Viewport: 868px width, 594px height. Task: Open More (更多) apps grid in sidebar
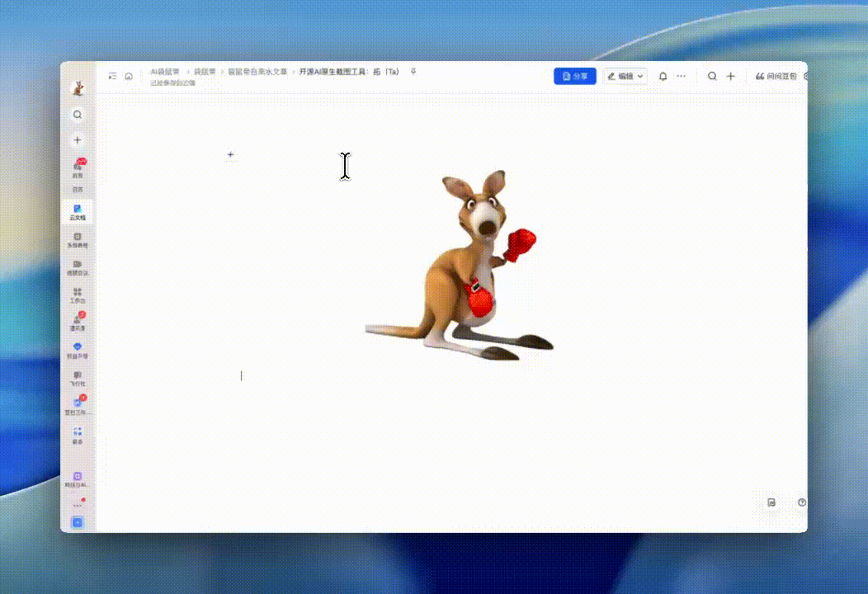click(x=78, y=436)
